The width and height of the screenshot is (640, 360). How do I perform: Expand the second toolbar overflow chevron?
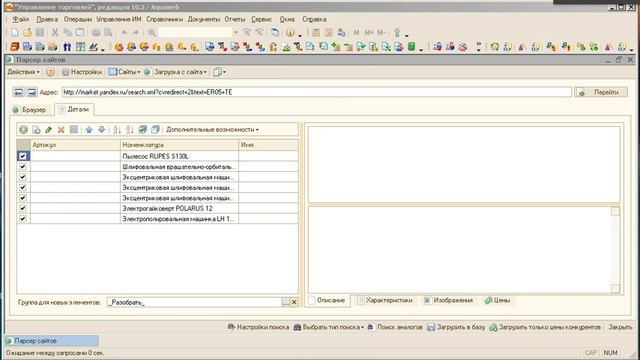tap(479, 47)
